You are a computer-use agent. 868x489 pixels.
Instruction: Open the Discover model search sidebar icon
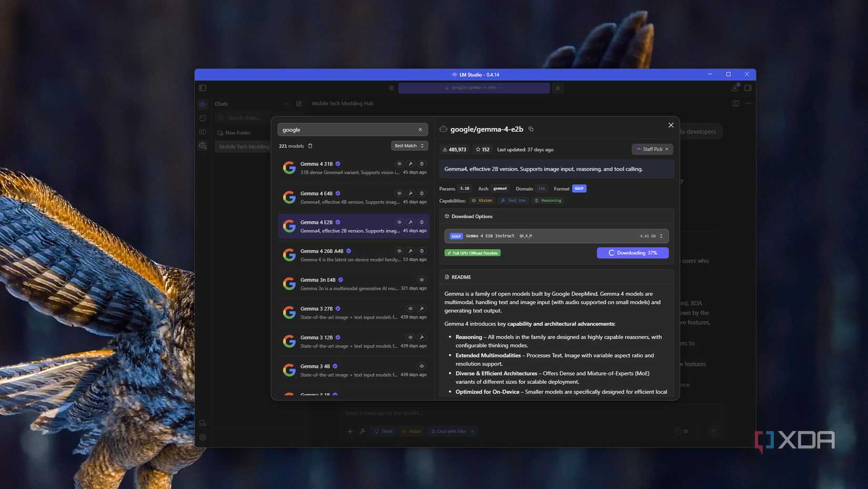click(x=203, y=146)
